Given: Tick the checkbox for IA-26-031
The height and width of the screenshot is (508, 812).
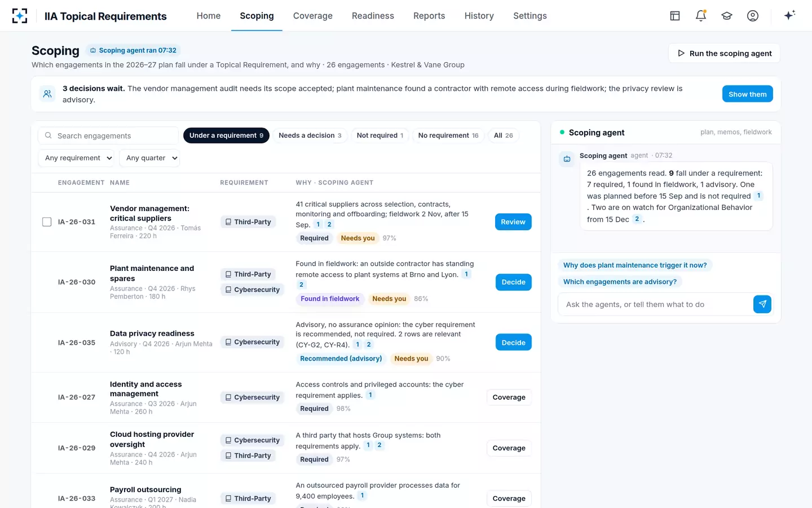Looking at the screenshot, I should click(x=47, y=222).
